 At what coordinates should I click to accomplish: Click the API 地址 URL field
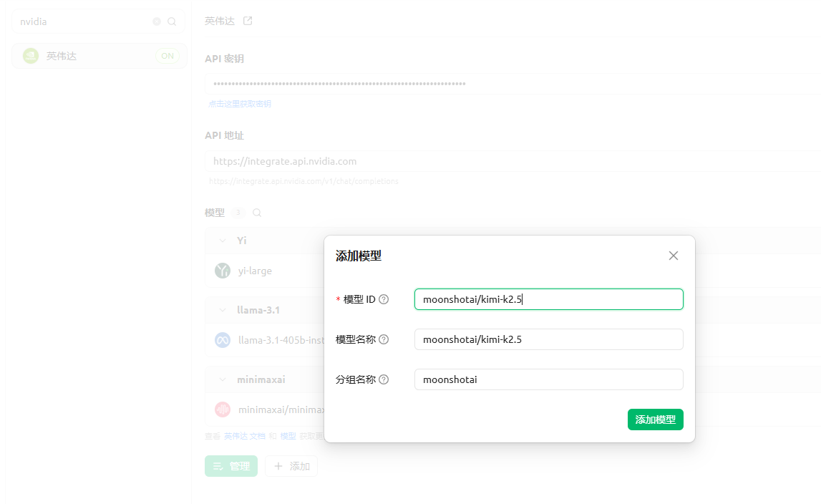(x=512, y=161)
